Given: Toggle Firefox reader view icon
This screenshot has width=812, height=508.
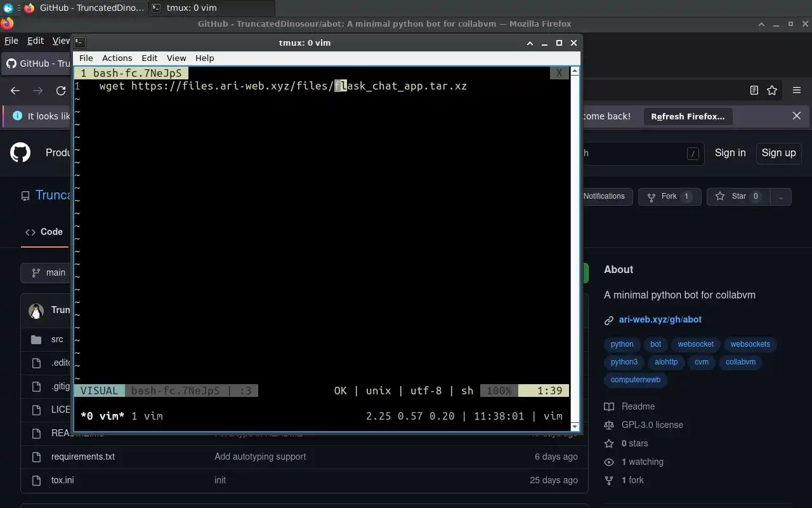Looking at the screenshot, I should click(754, 90).
